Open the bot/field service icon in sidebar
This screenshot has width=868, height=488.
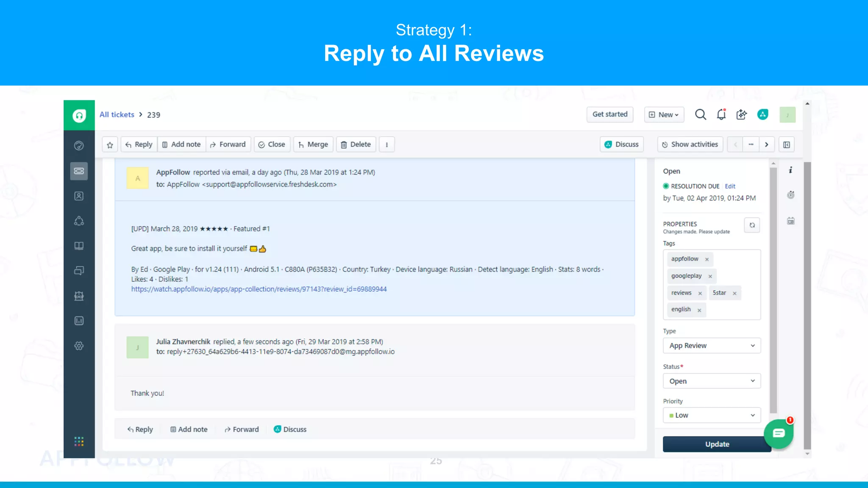tap(79, 296)
